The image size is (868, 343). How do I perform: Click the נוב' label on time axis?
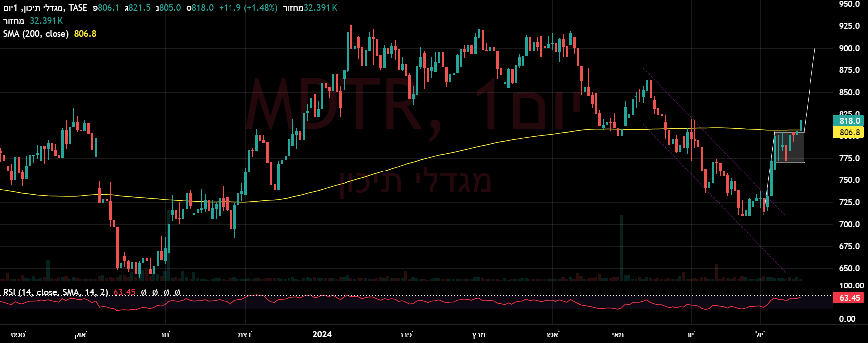(165, 334)
